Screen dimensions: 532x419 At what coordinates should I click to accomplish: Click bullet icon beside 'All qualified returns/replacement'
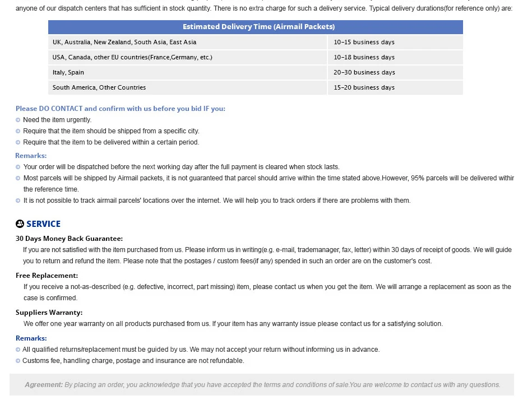tap(18, 350)
